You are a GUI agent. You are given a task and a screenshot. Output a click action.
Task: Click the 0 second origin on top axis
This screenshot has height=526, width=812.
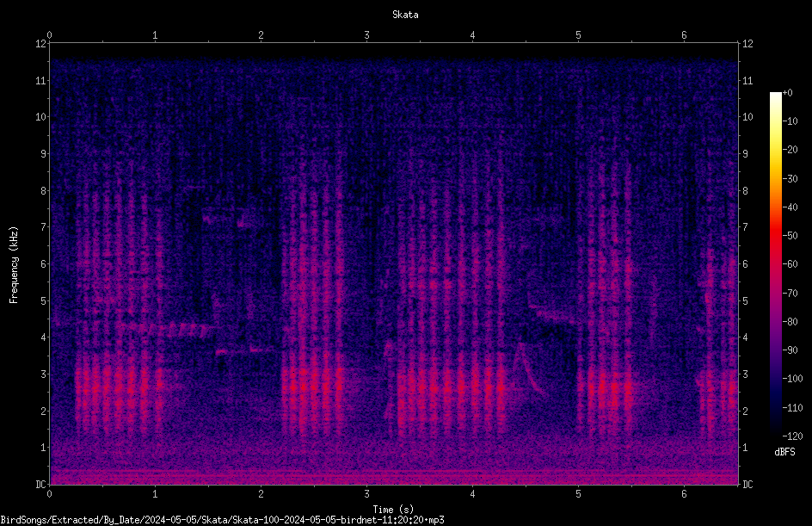[49, 35]
